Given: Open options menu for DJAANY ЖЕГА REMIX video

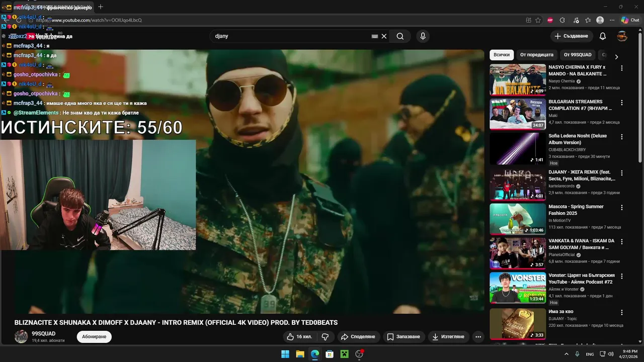Looking at the screenshot, I should pyautogui.click(x=622, y=173).
